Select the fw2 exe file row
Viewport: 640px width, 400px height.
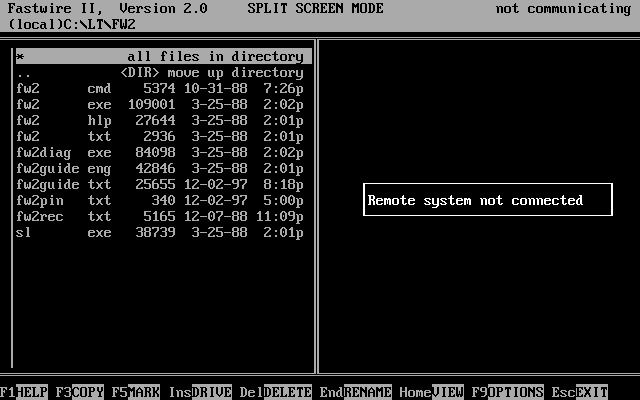click(160, 104)
